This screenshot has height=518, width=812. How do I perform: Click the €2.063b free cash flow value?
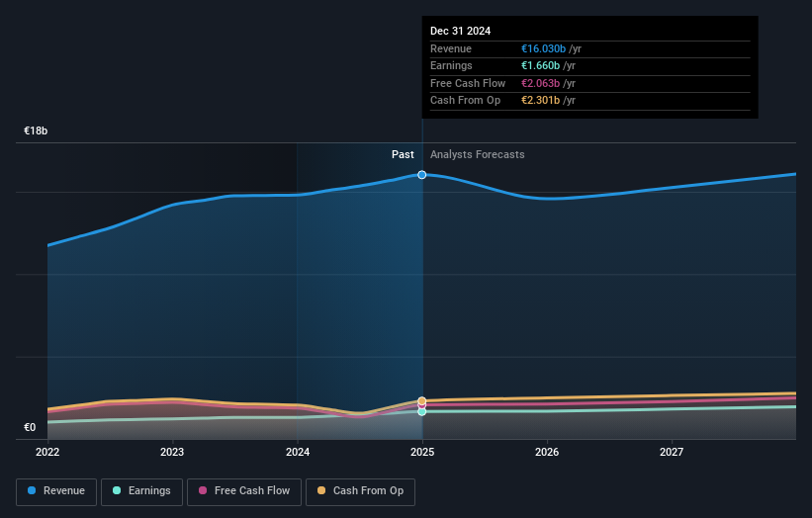pyautogui.click(x=540, y=83)
